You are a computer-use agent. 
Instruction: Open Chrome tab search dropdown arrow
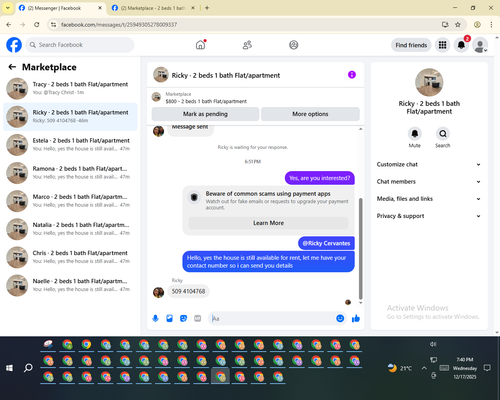[x=8, y=8]
